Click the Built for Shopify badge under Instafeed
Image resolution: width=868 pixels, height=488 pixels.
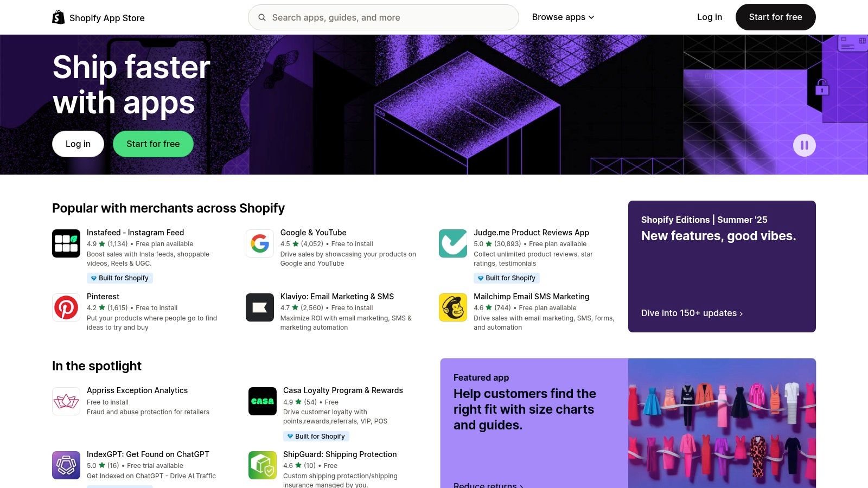pos(120,278)
